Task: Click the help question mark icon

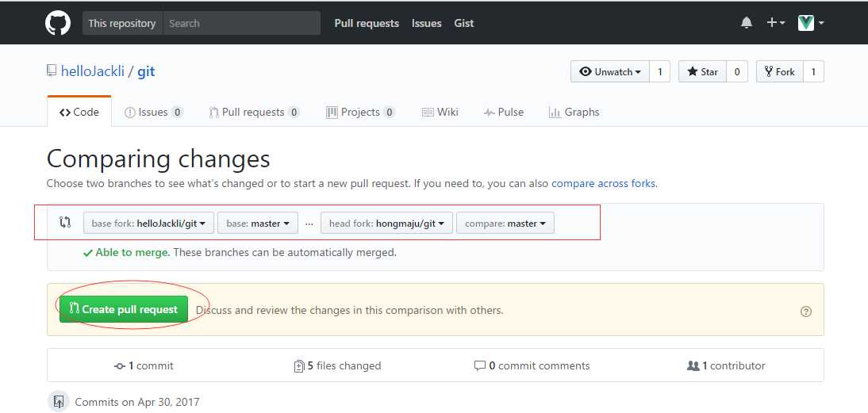Action: (806, 312)
